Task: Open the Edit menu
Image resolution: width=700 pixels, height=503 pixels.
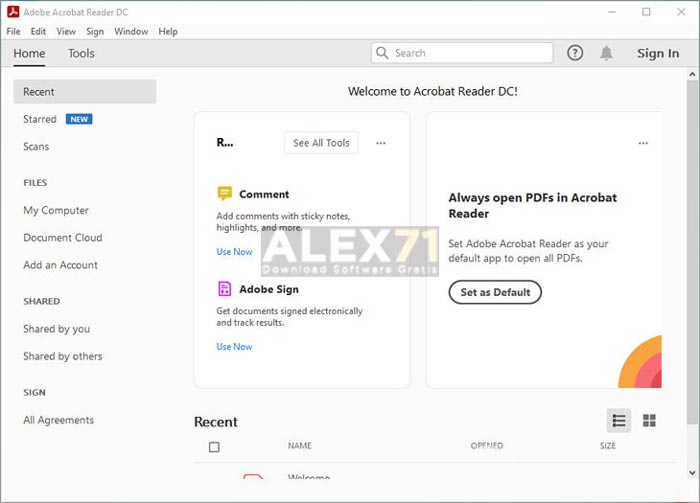Action: [x=38, y=31]
